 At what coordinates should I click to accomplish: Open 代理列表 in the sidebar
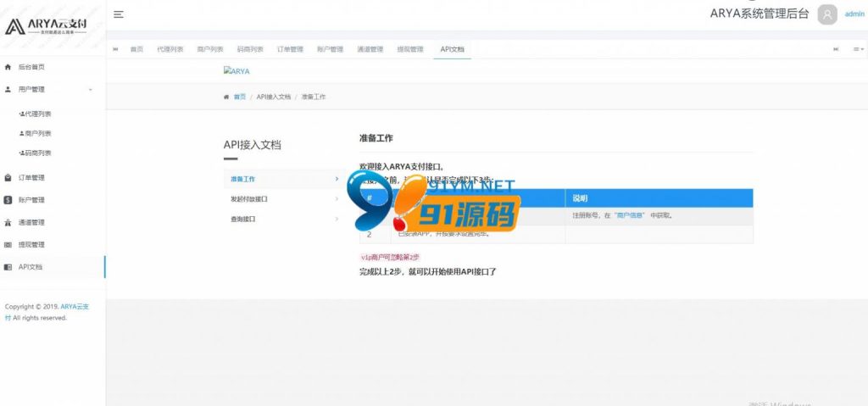[x=36, y=114]
